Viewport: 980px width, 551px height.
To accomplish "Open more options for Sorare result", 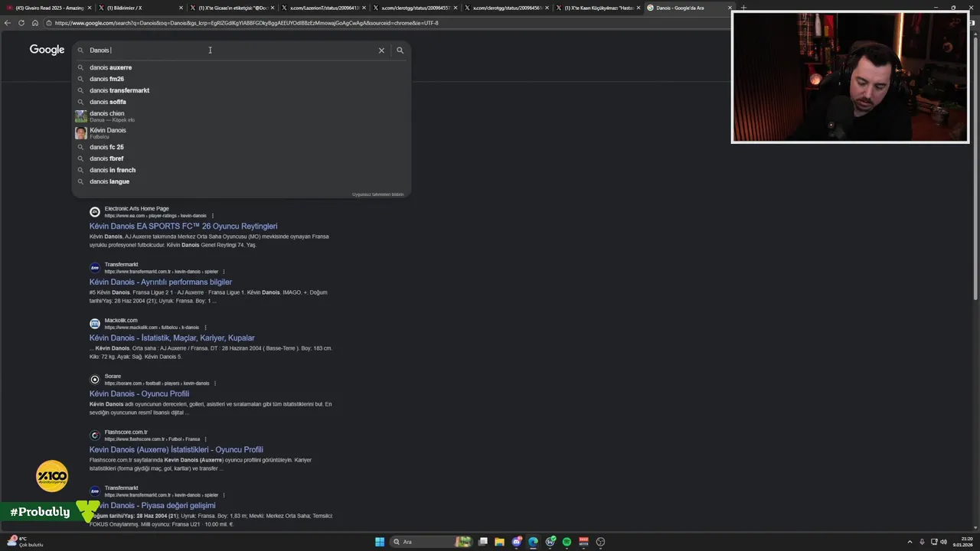I will [215, 383].
